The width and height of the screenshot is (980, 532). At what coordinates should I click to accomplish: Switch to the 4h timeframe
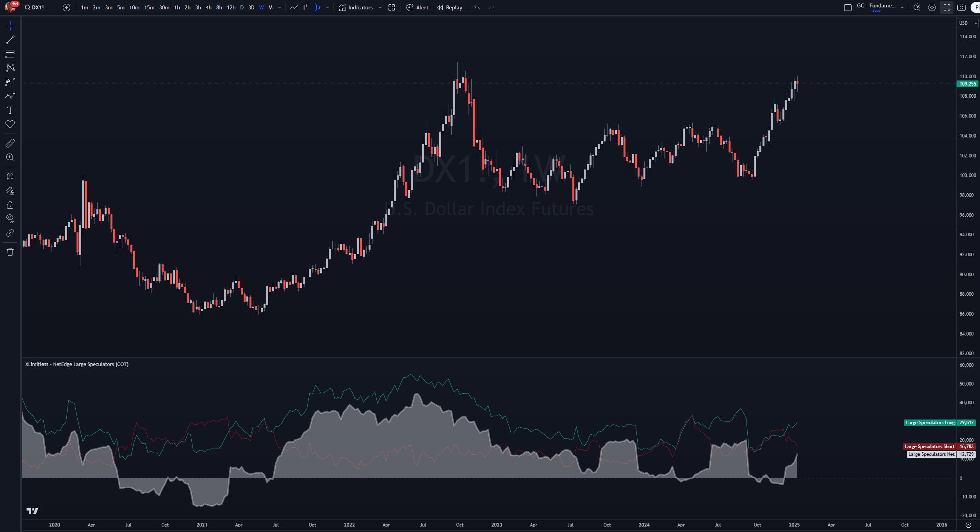(208, 7)
